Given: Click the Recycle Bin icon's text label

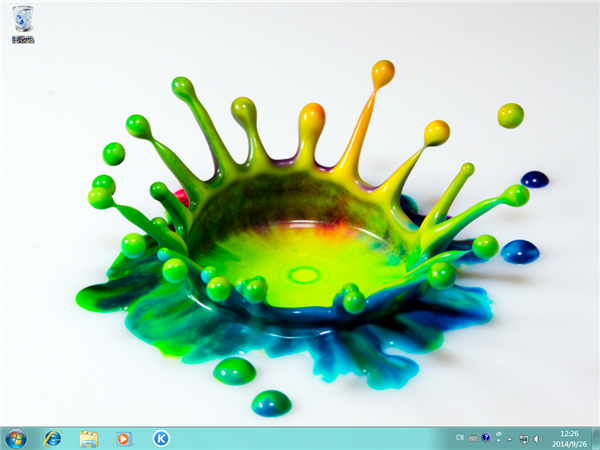Looking at the screenshot, I should coord(23,40).
